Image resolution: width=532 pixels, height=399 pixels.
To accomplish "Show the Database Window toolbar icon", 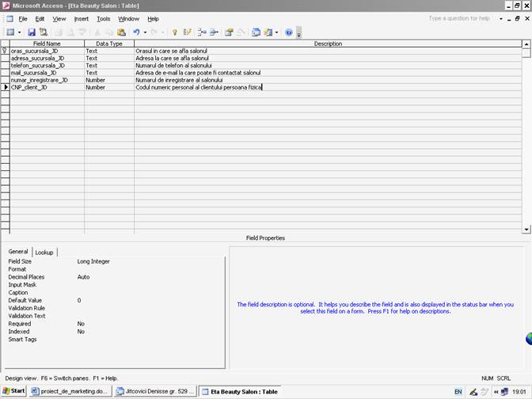I will pos(256,32).
